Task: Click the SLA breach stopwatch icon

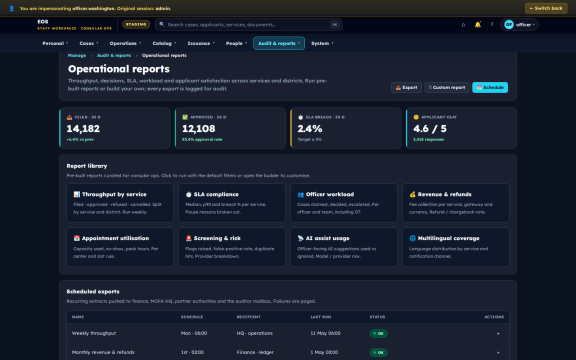Action: click(x=300, y=117)
